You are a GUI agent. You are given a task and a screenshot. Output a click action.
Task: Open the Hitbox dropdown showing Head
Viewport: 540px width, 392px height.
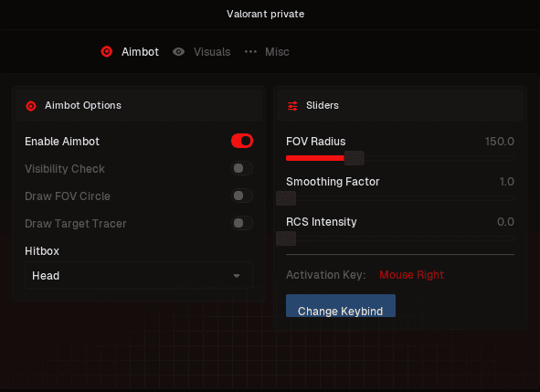[139, 275]
